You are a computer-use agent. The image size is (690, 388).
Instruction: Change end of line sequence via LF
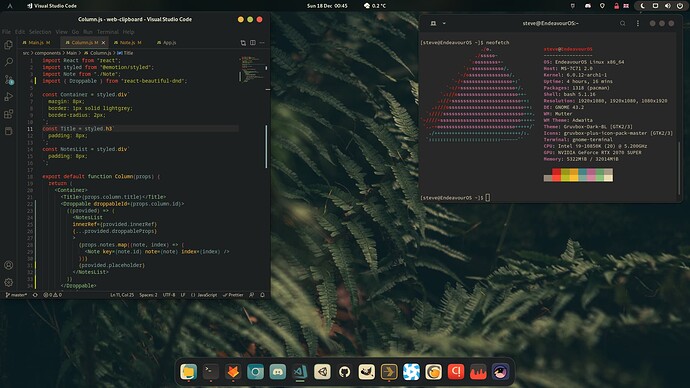(x=183, y=295)
